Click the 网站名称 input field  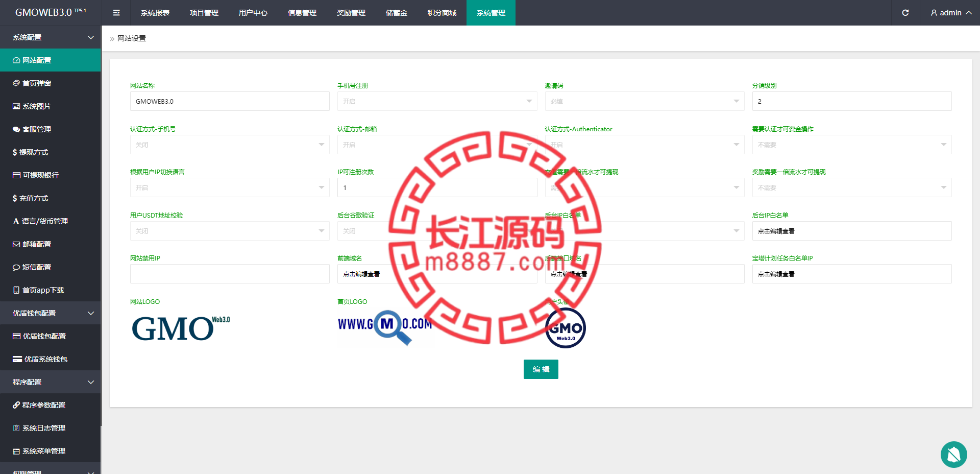tap(230, 101)
